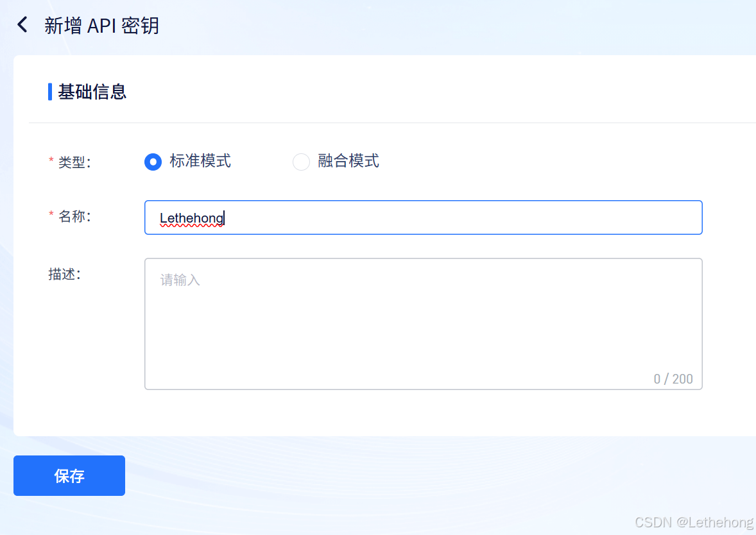Click the 保存 button
The height and width of the screenshot is (535, 756).
[x=69, y=476]
